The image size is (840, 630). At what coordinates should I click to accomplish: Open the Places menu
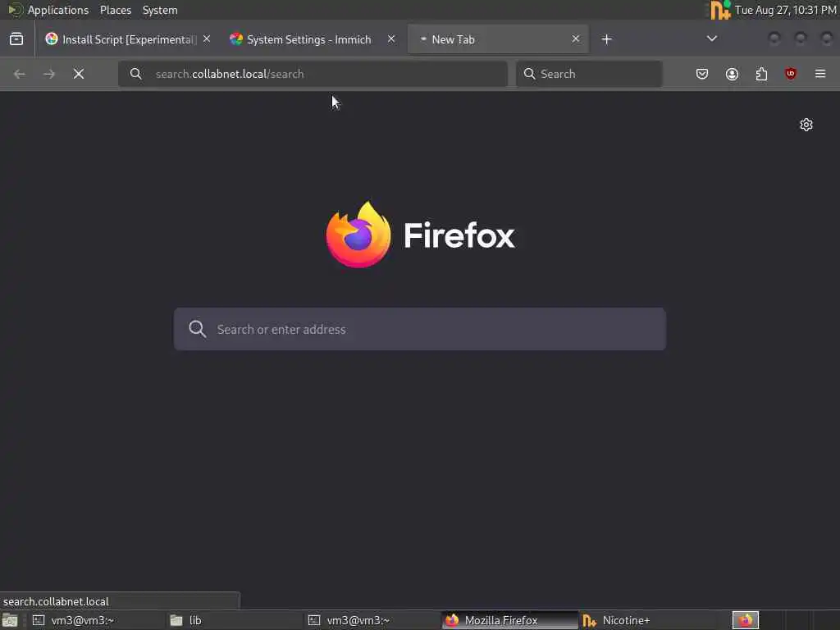pyautogui.click(x=115, y=10)
